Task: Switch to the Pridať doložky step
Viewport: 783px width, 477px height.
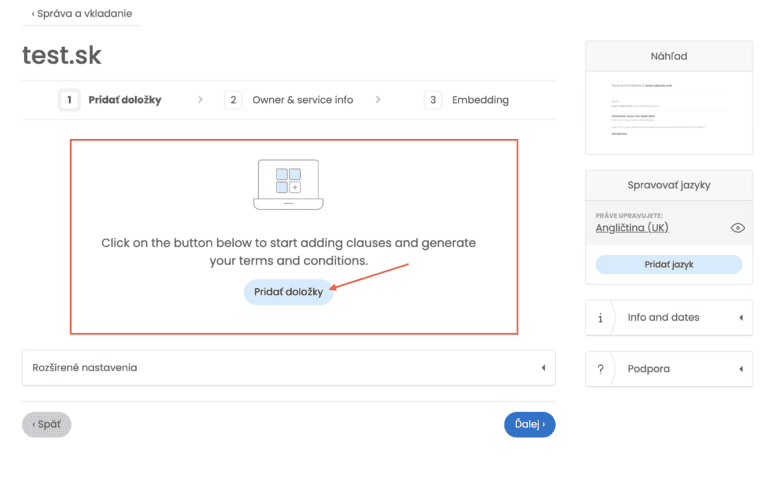Action: click(x=125, y=100)
